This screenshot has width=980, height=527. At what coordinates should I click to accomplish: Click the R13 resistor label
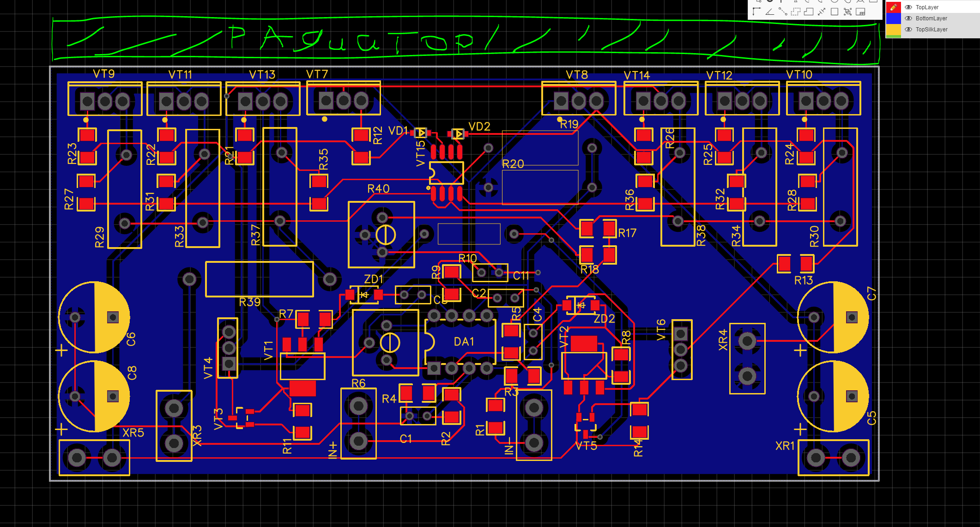(x=804, y=280)
